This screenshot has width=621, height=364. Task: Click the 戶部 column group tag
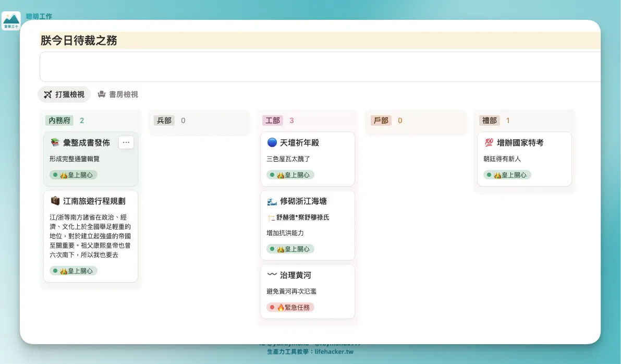[381, 120]
